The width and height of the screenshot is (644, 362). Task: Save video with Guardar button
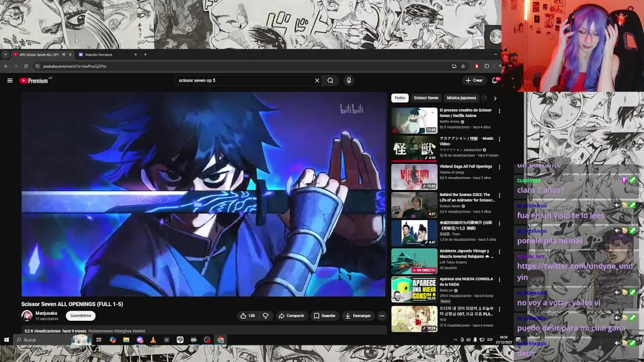(325, 316)
